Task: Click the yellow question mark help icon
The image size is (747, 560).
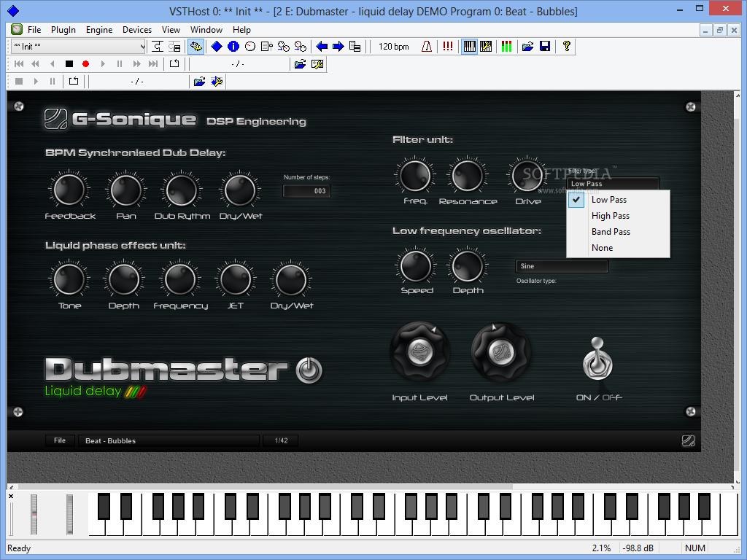Action: [x=566, y=47]
